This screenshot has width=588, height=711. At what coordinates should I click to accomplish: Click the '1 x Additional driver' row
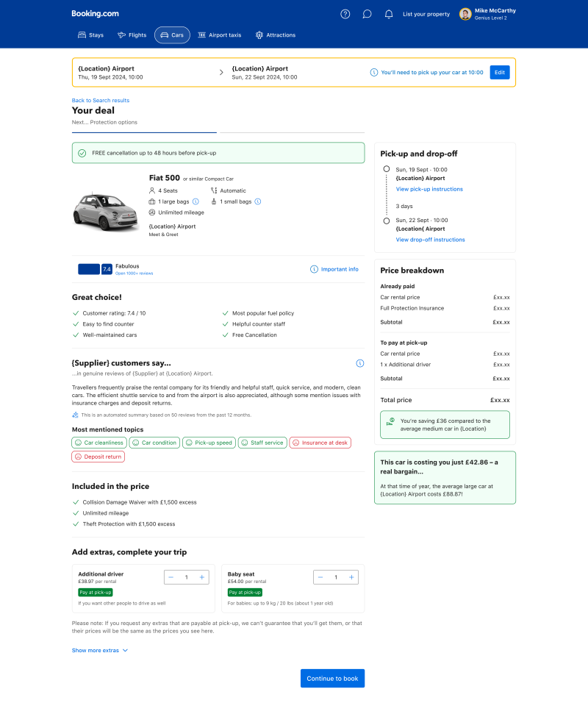click(x=445, y=365)
